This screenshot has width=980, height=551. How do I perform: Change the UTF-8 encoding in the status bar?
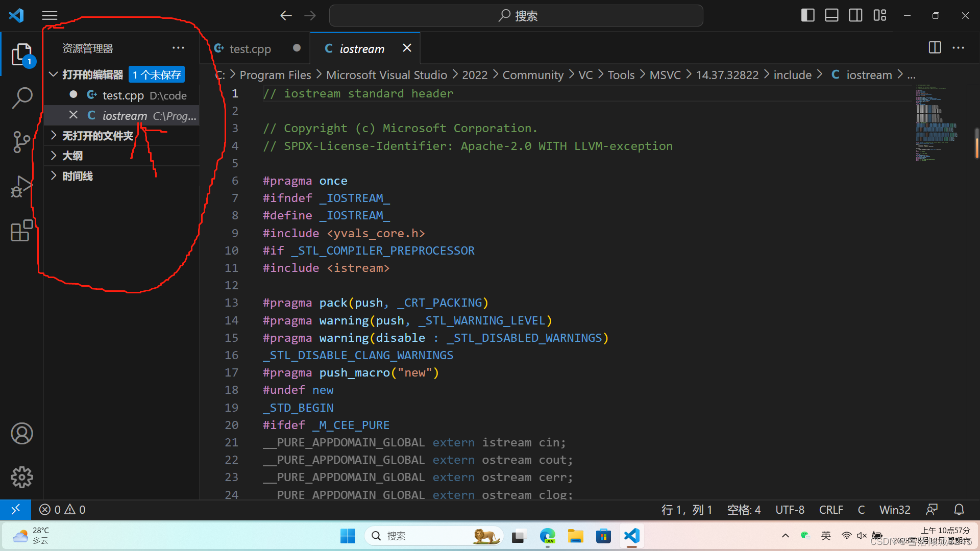[790, 509]
